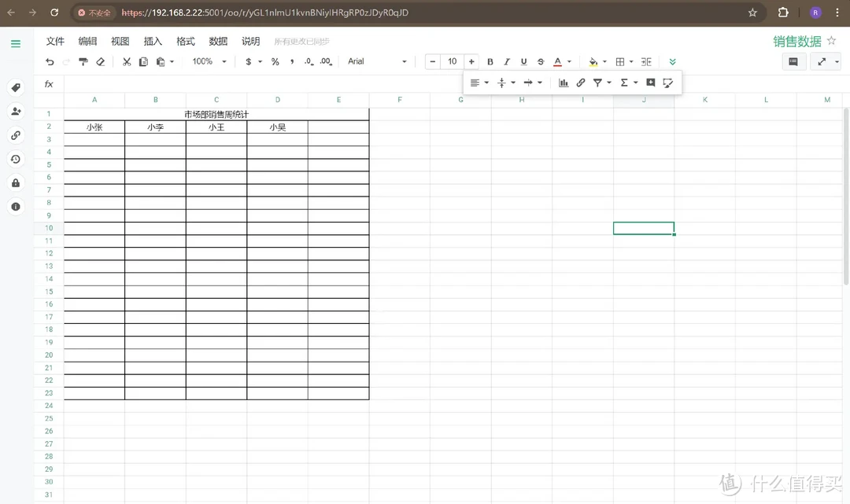Decrease decimal places button

309,61
